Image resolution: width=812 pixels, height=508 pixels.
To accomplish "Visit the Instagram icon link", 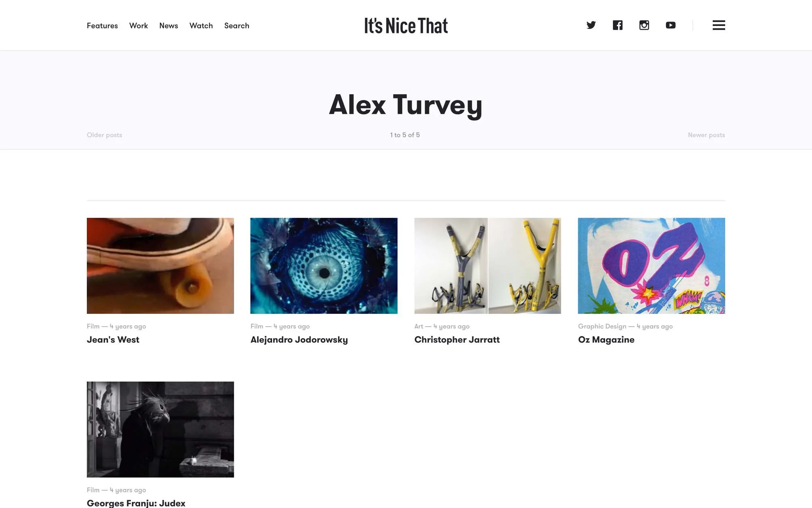I will (x=644, y=25).
